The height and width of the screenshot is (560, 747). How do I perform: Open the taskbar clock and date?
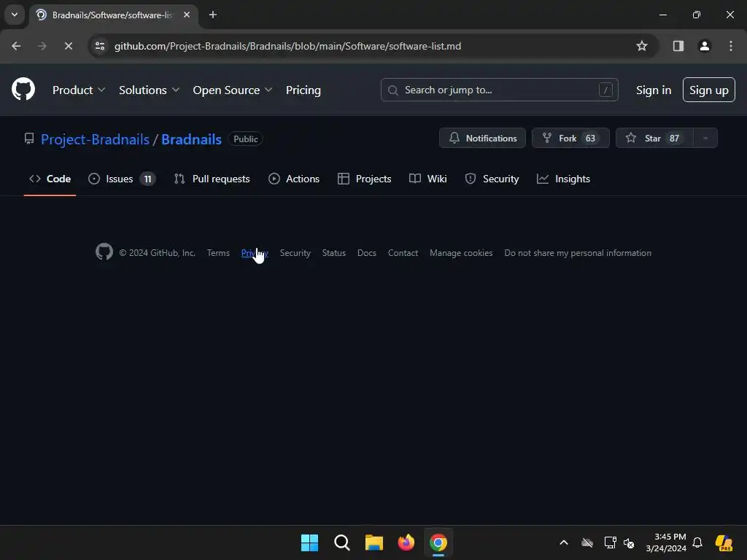[x=666, y=542]
